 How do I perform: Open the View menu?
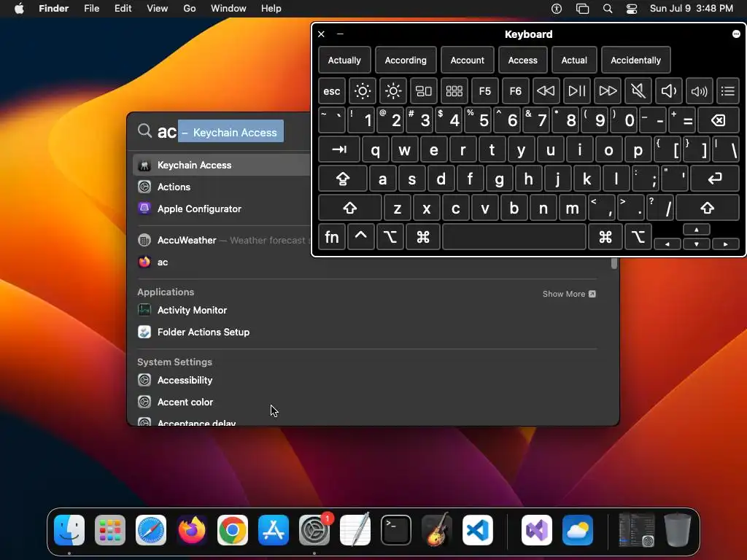coord(158,9)
